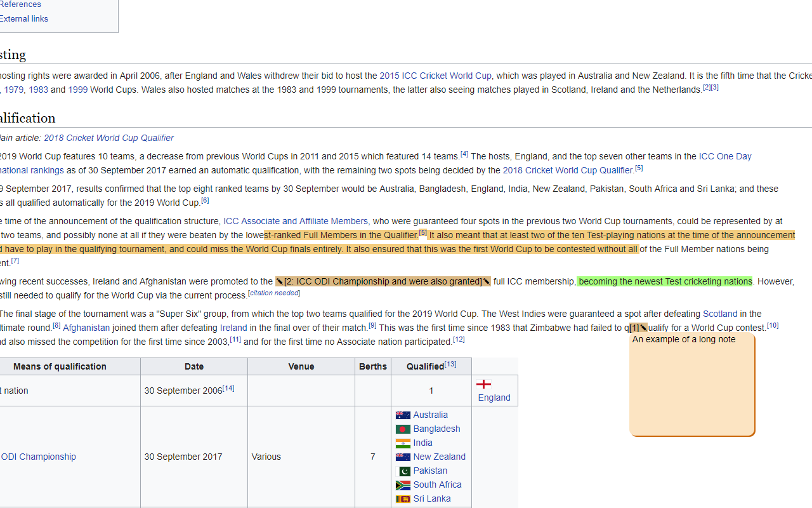Click the Australia flag icon
The height and width of the screenshot is (508, 812).
pyautogui.click(x=403, y=415)
